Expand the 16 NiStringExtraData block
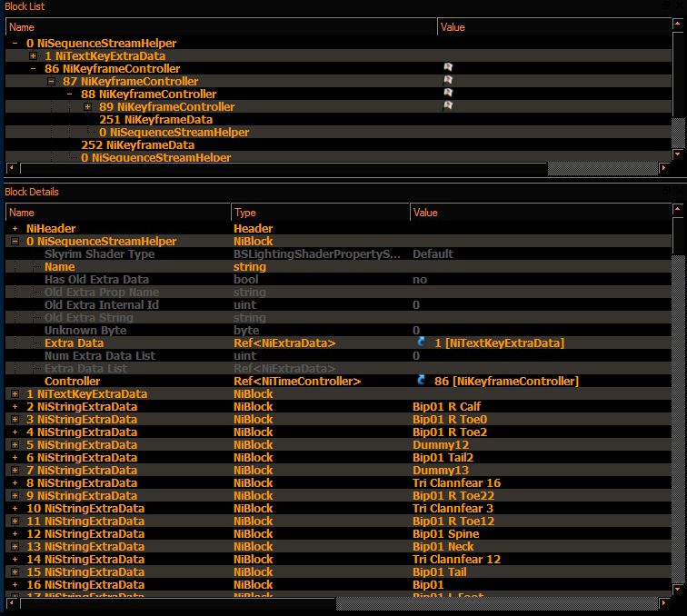 click(15, 584)
